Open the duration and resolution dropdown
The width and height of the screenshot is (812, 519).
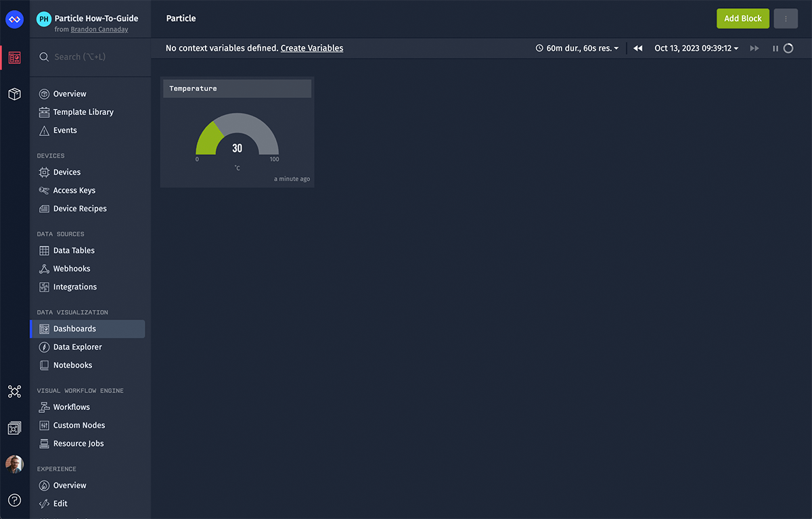point(577,49)
